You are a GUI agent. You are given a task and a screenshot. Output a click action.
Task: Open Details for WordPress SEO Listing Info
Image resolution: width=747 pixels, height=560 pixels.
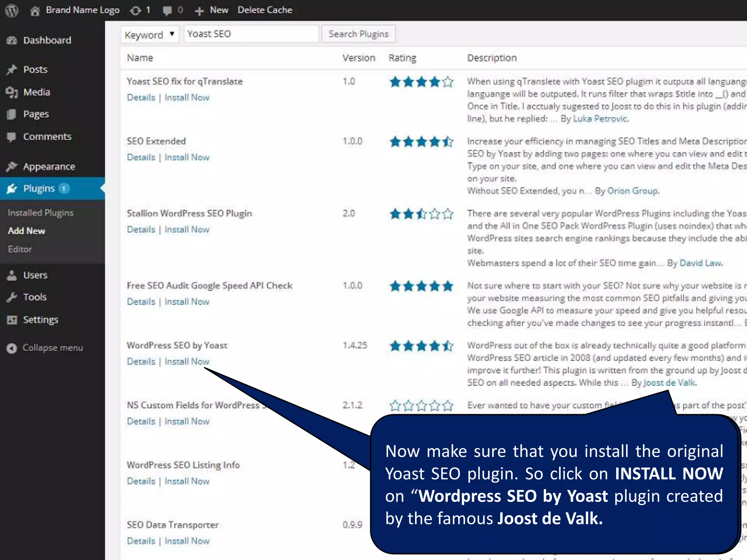pyautogui.click(x=141, y=481)
